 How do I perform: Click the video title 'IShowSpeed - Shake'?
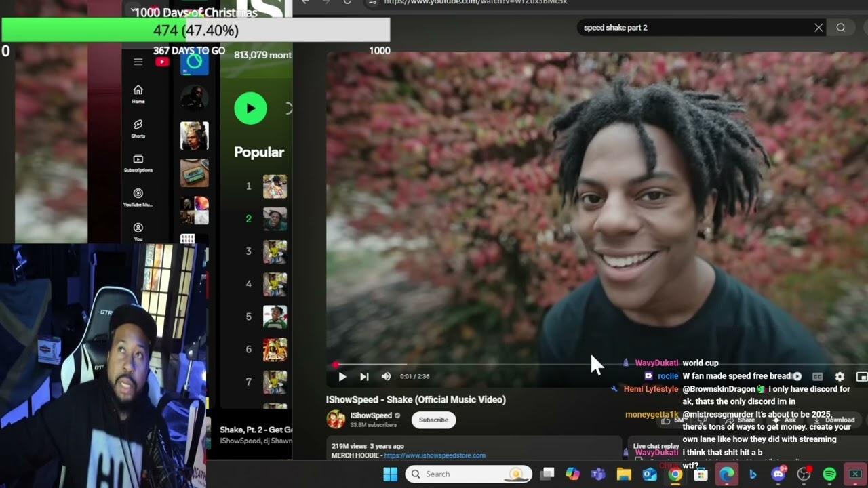(x=416, y=400)
